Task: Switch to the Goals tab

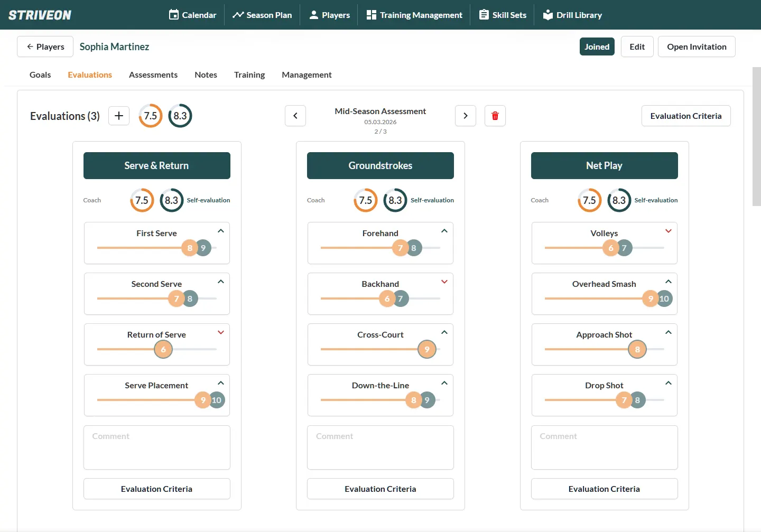Action: [x=40, y=74]
